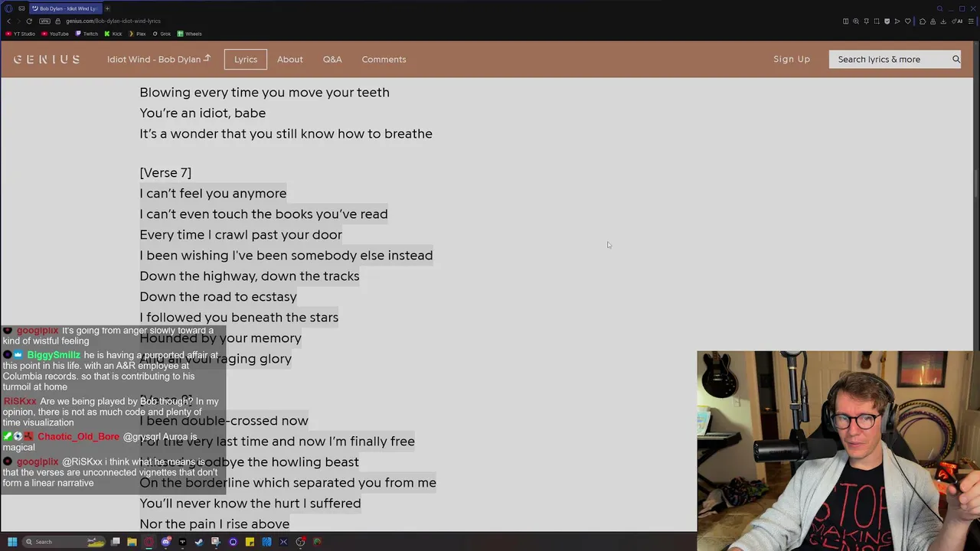Go back with the browser back arrow
The width and height of the screenshot is (980, 551).
pos(8,21)
